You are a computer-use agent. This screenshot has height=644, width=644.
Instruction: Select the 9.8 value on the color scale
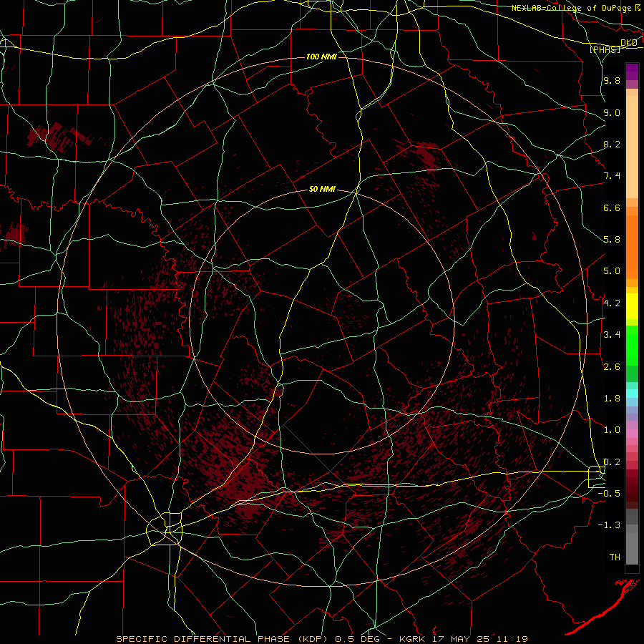click(612, 80)
